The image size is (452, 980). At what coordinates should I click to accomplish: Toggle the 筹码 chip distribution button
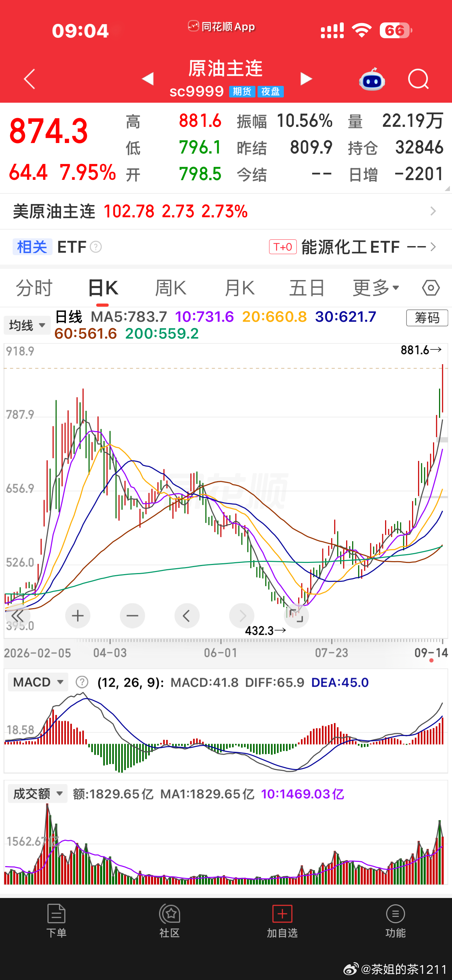tap(427, 318)
